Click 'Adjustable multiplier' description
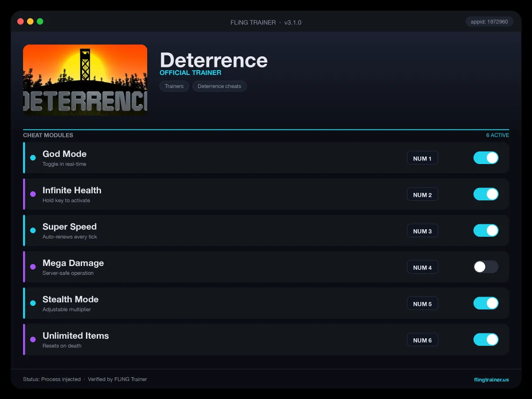532x399 pixels. pos(66,309)
